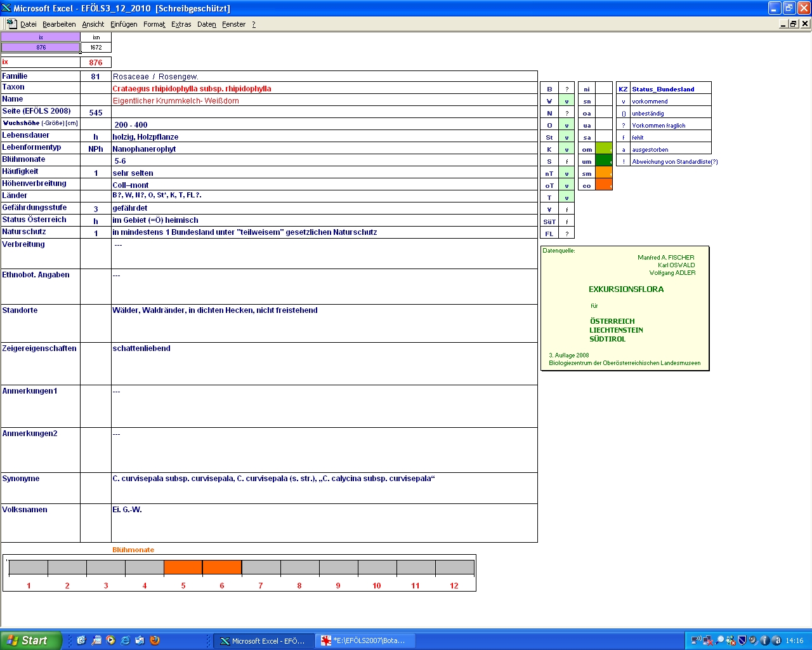The width and height of the screenshot is (812, 650).
Task: Select the 'EXKURSIONSFLORA' title in the source box
Action: click(x=626, y=289)
